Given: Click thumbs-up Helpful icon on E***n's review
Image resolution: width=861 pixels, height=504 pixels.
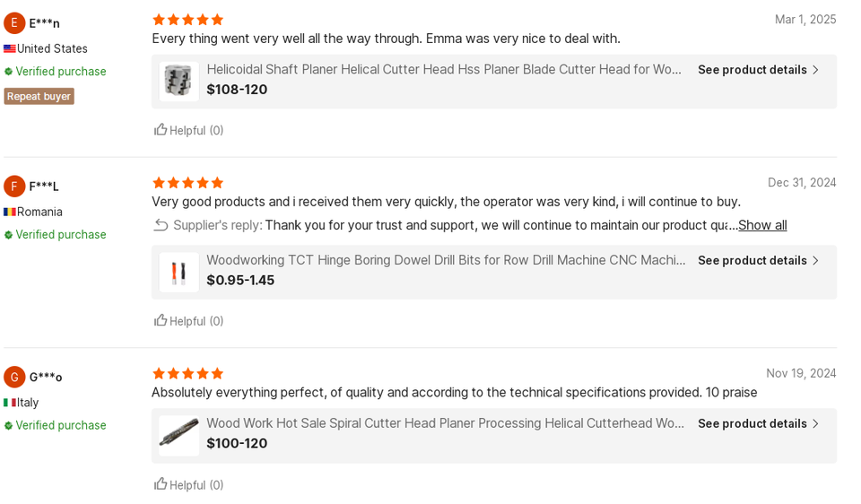Looking at the screenshot, I should pyautogui.click(x=161, y=129).
